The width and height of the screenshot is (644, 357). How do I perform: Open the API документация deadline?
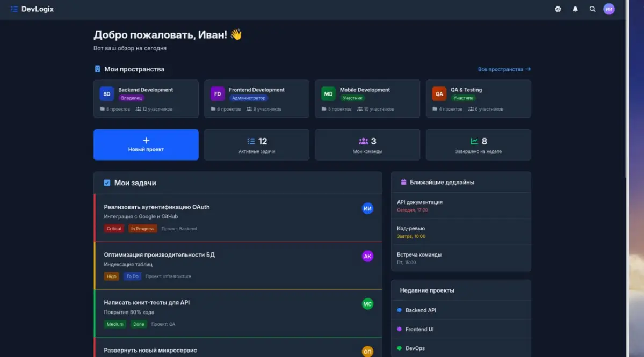coord(461,206)
